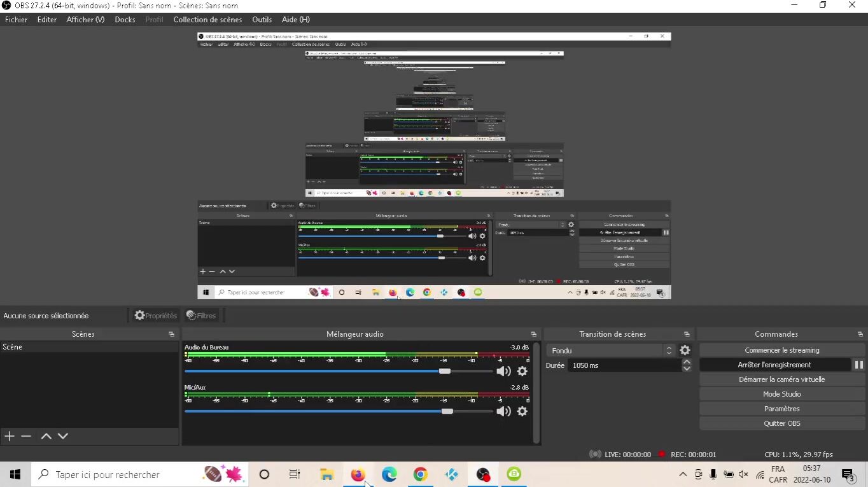The image size is (868, 487).
Task: Open transition properties gear icon
Action: (x=685, y=350)
